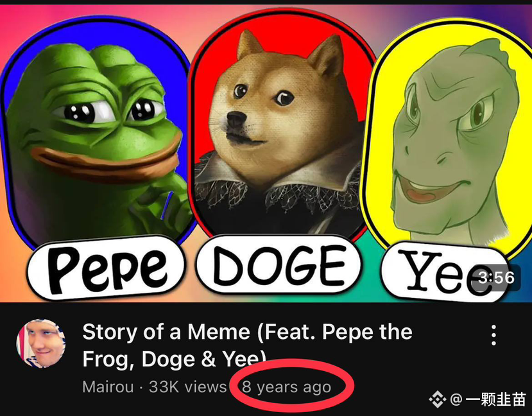Viewport: 532px width, 416px height.
Task: Click the '33K views' count
Action: tap(187, 387)
